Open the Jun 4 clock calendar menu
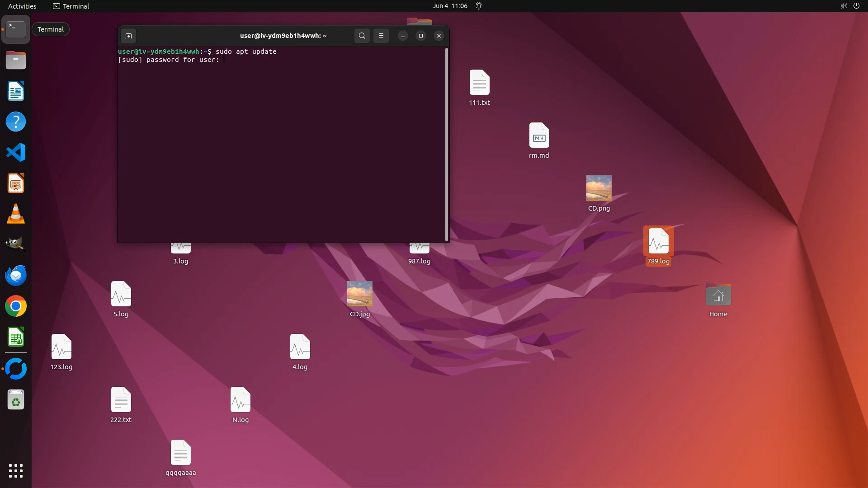 click(x=449, y=6)
